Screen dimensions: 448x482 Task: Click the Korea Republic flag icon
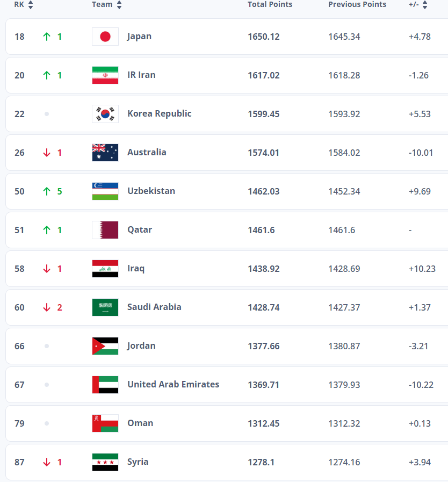click(105, 114)
